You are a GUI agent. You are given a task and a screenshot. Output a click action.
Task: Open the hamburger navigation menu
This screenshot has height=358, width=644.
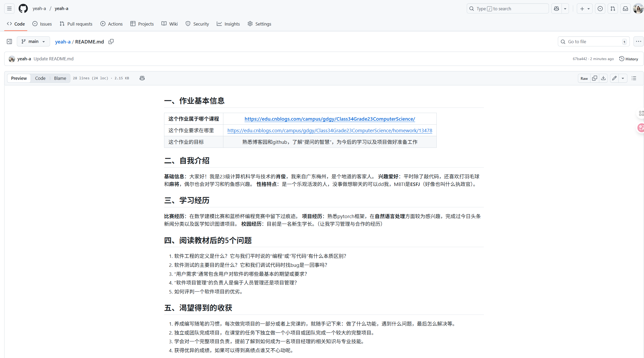(9, 8)
